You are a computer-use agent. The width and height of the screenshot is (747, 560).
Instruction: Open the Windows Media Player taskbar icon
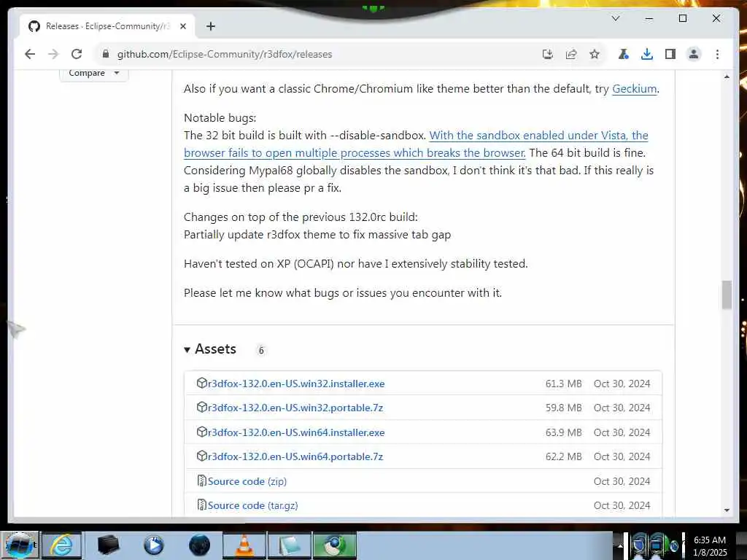click(x=153, y=545)
